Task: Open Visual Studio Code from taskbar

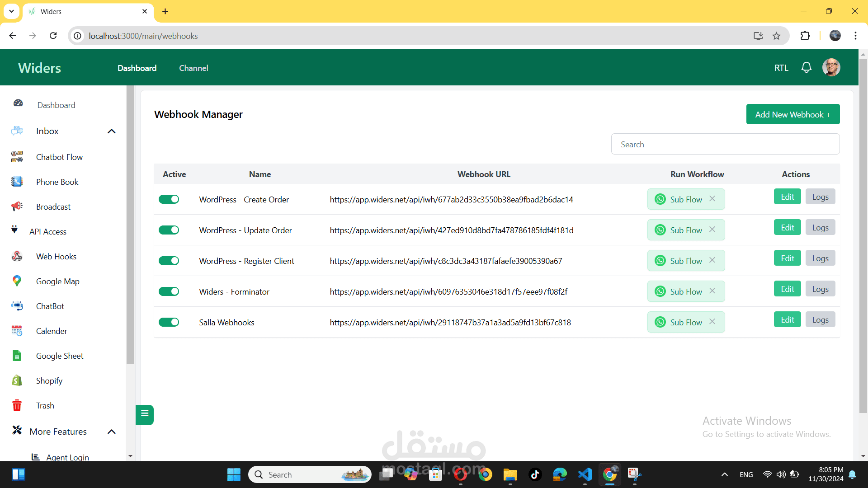Action: click(585, 474)
